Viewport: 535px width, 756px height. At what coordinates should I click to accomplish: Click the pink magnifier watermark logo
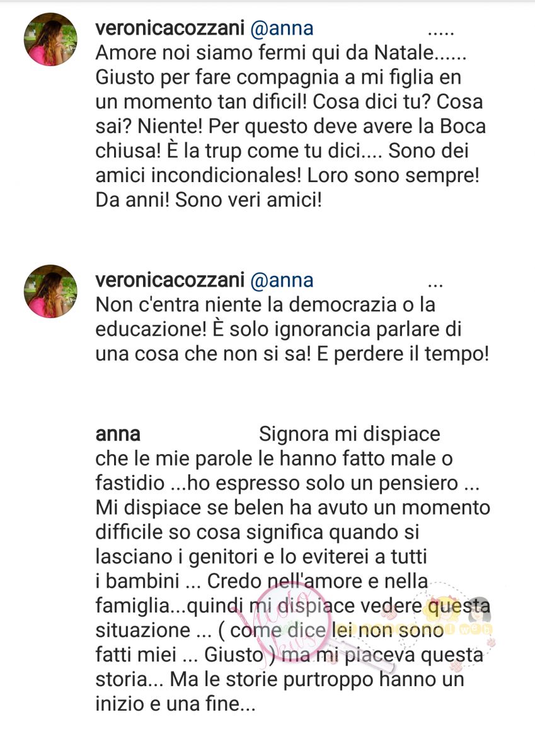point(293,624)
